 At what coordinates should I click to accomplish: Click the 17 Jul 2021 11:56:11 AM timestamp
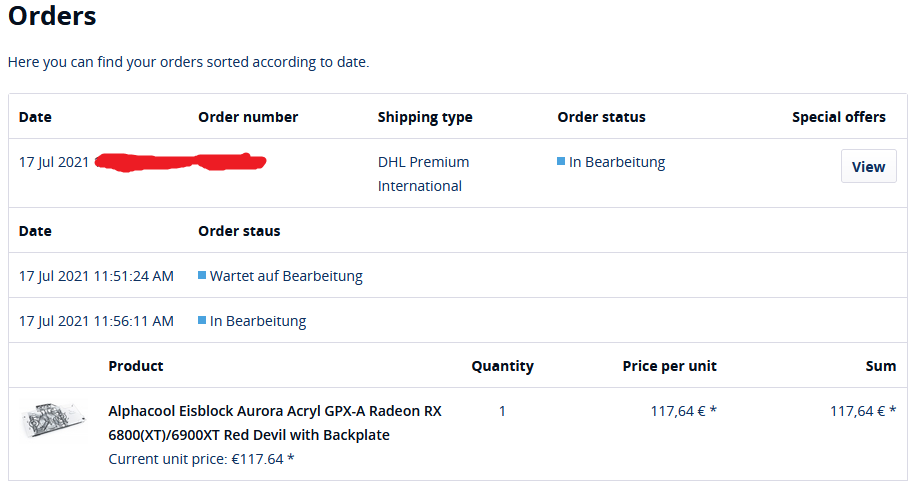coord(96,321)
